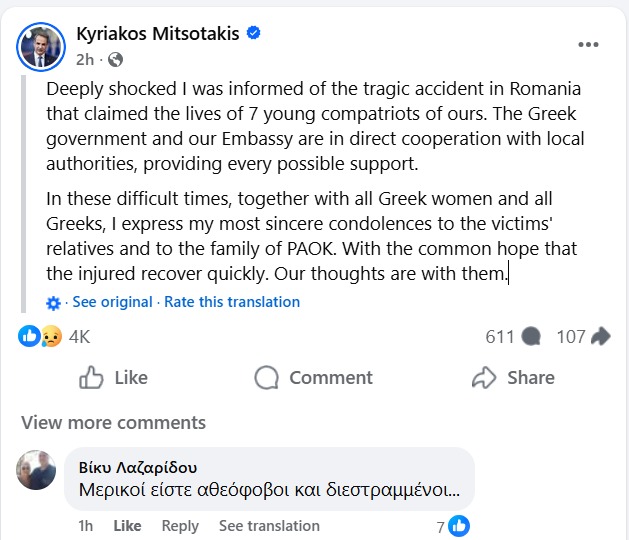Click Kyriakos Mitsotakis profile picture

(x=41, y=46)
